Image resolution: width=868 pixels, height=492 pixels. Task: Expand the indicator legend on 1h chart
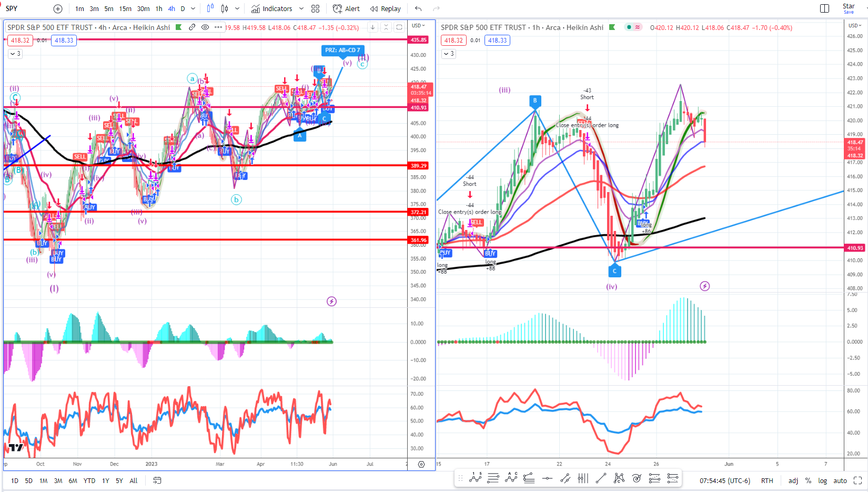click(448, 54)
